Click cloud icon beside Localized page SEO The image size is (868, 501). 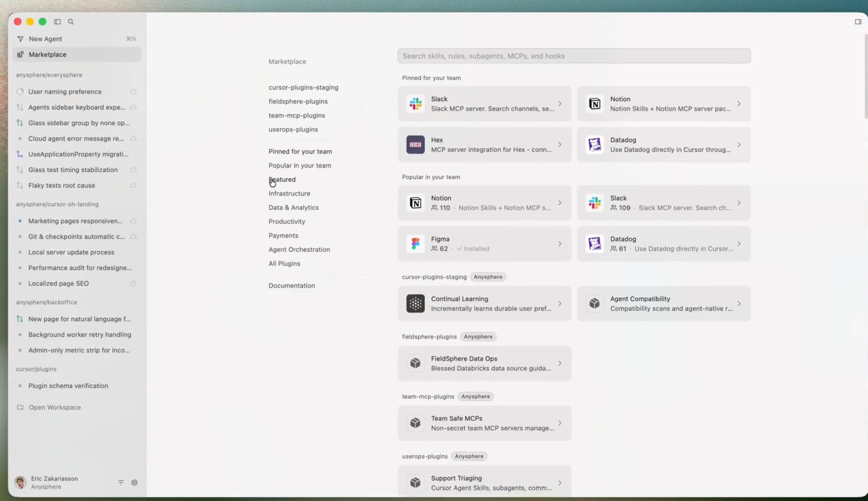pyautogui.click(x=133, y=283)
